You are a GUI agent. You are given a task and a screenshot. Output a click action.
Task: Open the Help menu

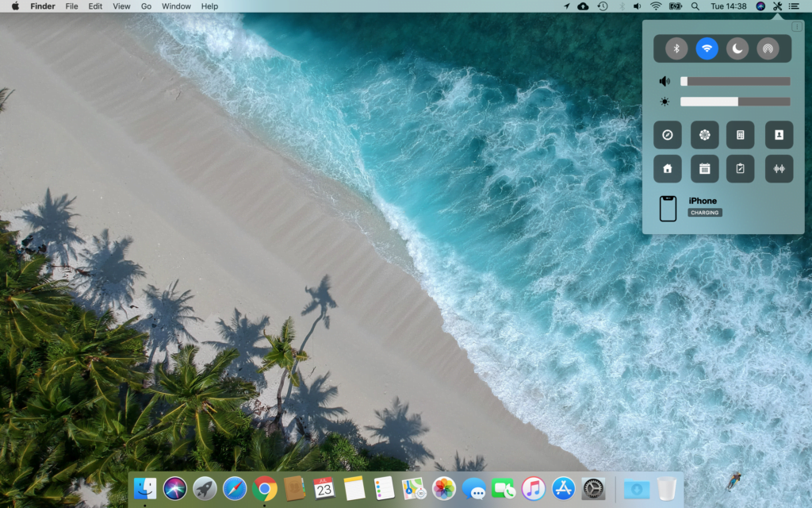pos(209,6)
